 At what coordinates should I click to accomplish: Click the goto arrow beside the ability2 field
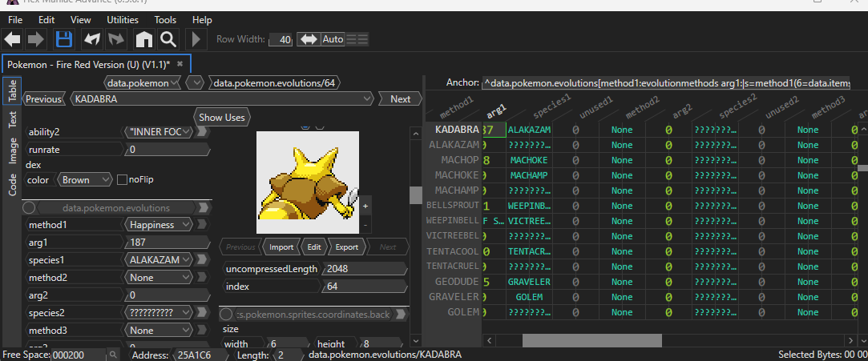[x=203, y=131]
